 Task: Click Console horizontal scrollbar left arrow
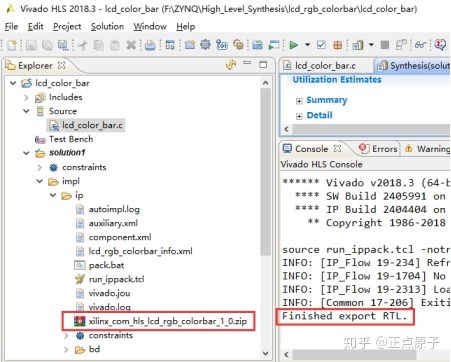click(x=286, y=354)
